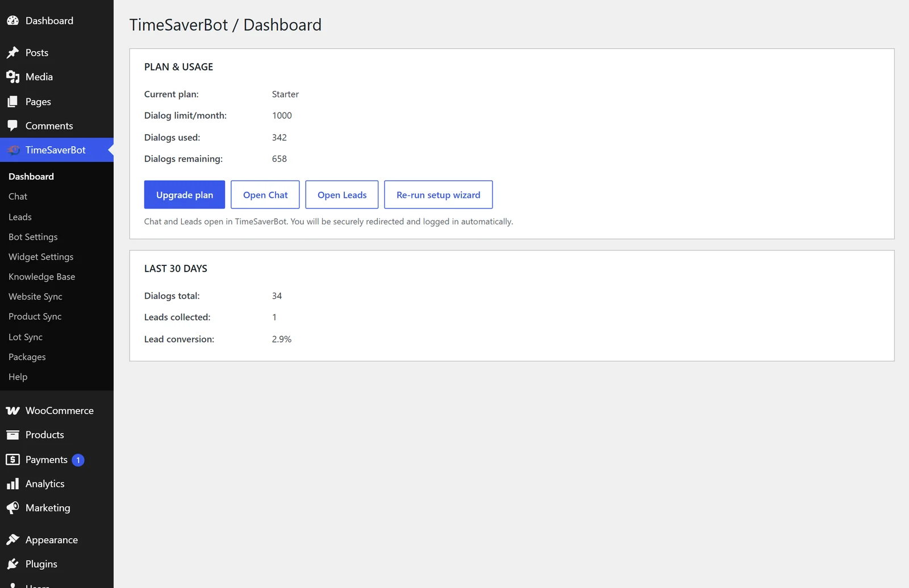Click the Products archive box icon

point(12,435)
